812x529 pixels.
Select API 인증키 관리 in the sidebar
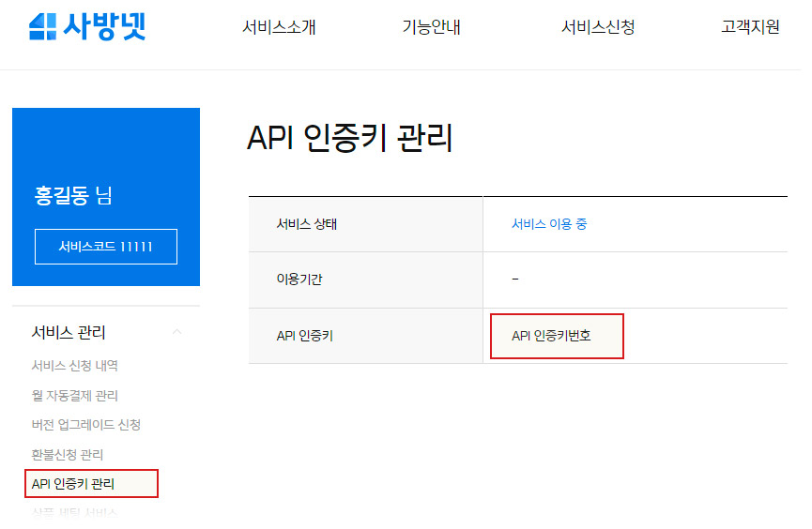click(x=73, y=484)
